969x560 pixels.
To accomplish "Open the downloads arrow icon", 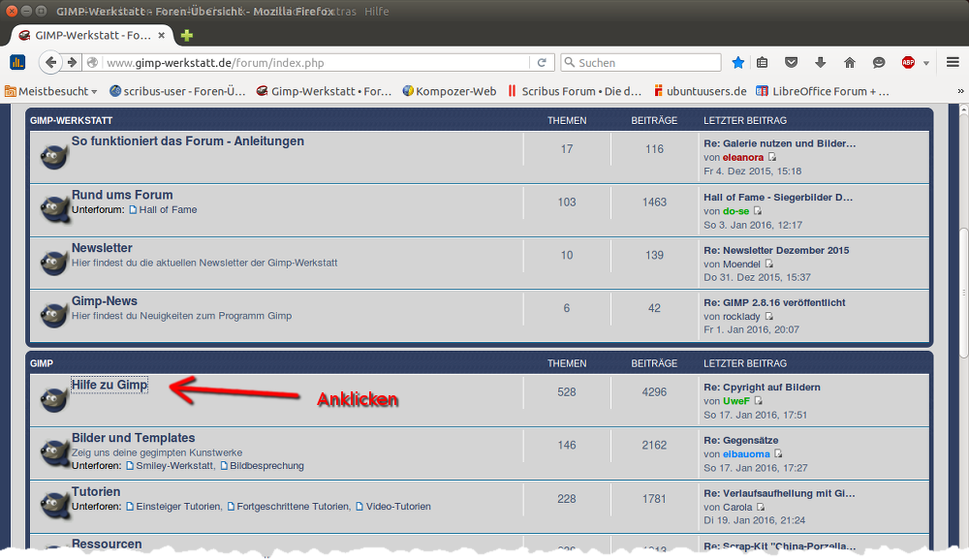I will (x=820, y=62).
